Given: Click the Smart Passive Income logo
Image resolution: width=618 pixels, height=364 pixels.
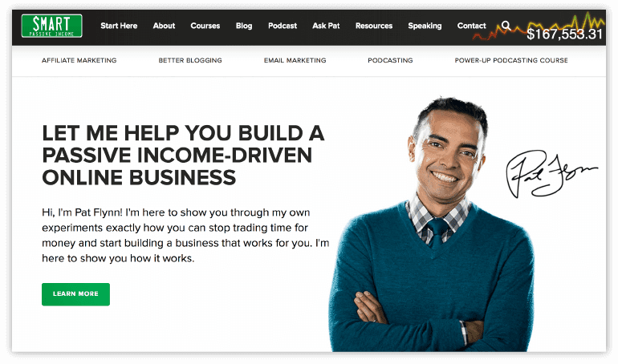Looking at the screenshot, I should (x=51, y=26).
